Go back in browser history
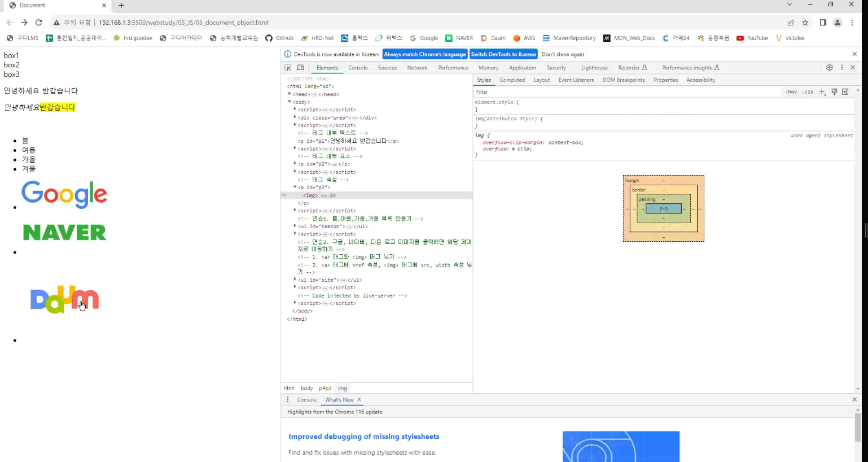868x462 pixels. pos(10,23)
